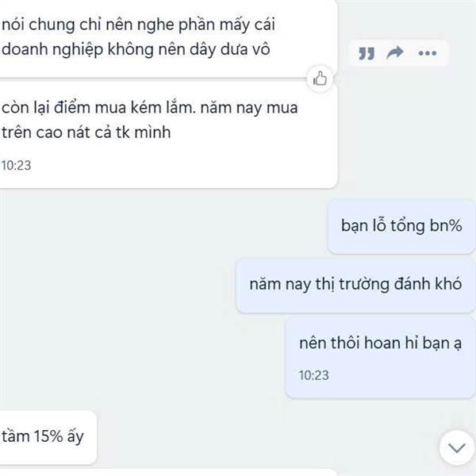476x476 pixels.
Task: Open the three-dots more options menu
Action: [427, 53]
